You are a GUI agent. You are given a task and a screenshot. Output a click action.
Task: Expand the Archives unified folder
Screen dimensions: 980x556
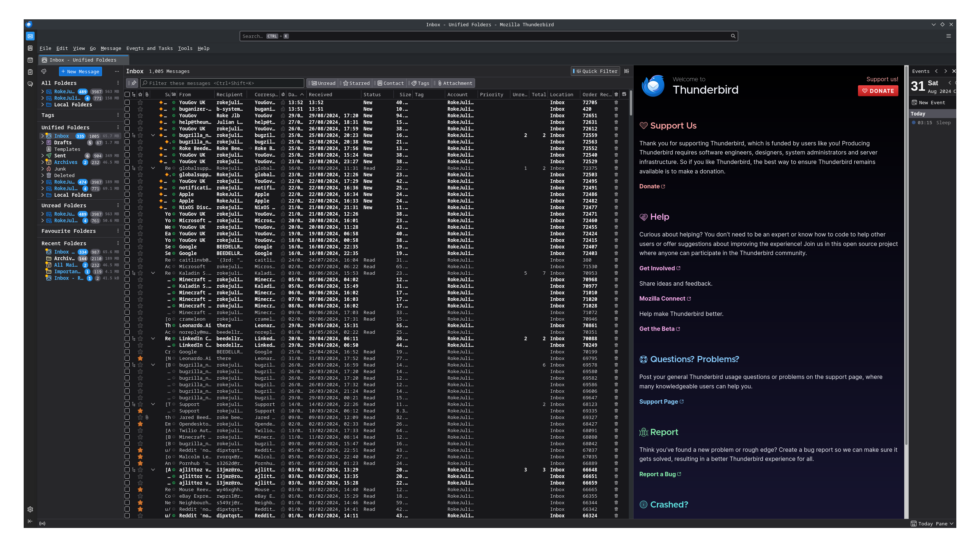[42, 162]
